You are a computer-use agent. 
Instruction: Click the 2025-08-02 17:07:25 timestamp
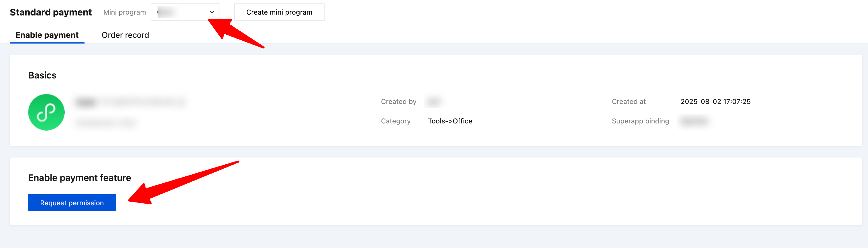(715, 101)
